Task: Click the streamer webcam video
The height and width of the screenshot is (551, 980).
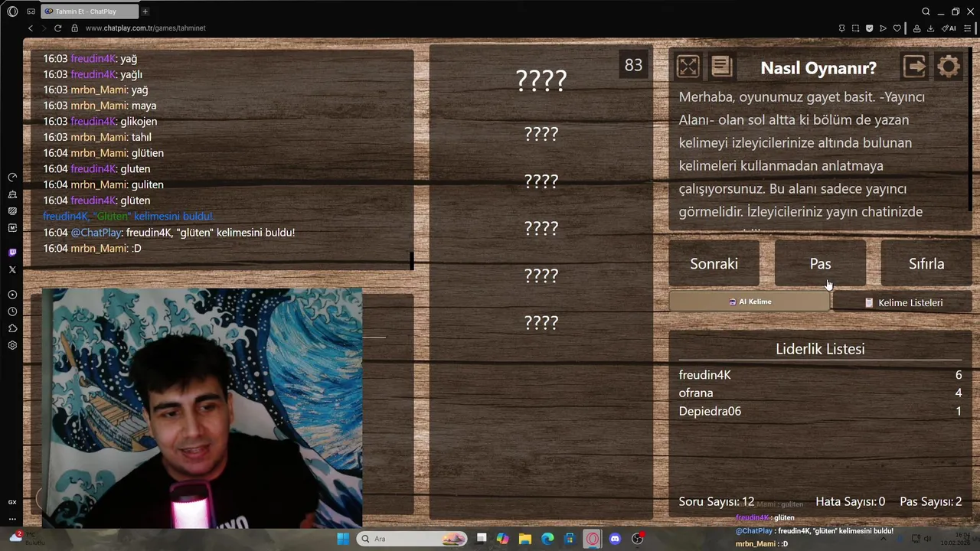Action: click(x=202, y=408)
